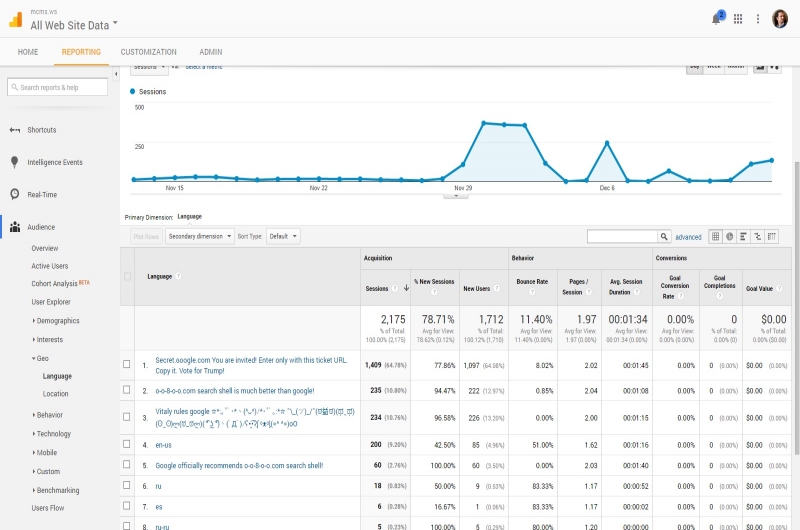Switch to the Customization tab

click(x=148, y=52)
